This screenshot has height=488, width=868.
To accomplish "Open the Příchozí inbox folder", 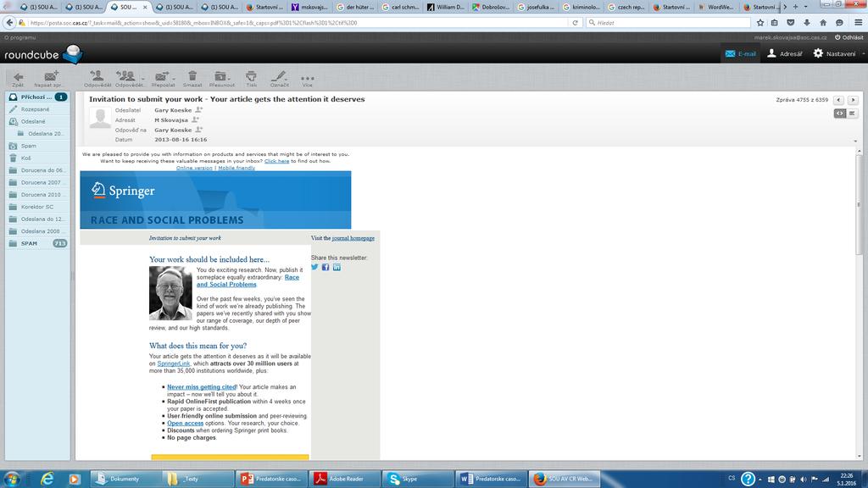I will click(x=37, y=97).
